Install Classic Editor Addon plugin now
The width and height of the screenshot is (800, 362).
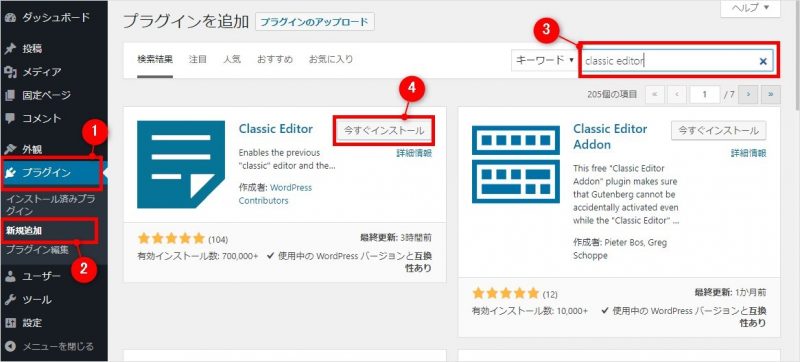click(718, 131)
